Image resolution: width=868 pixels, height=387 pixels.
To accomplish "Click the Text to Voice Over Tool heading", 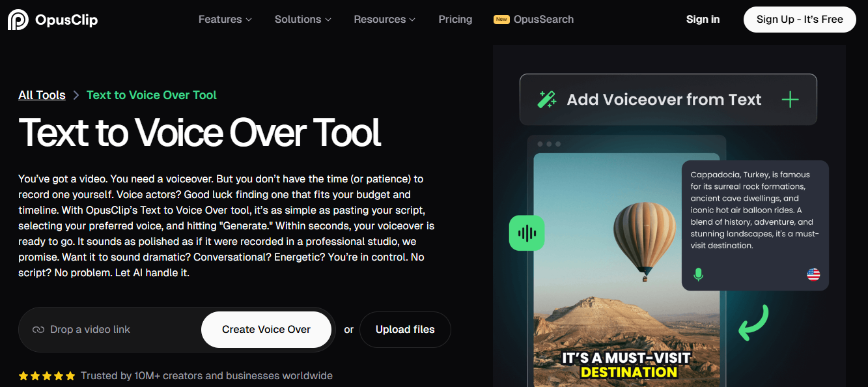I will [x=200, y=133].
